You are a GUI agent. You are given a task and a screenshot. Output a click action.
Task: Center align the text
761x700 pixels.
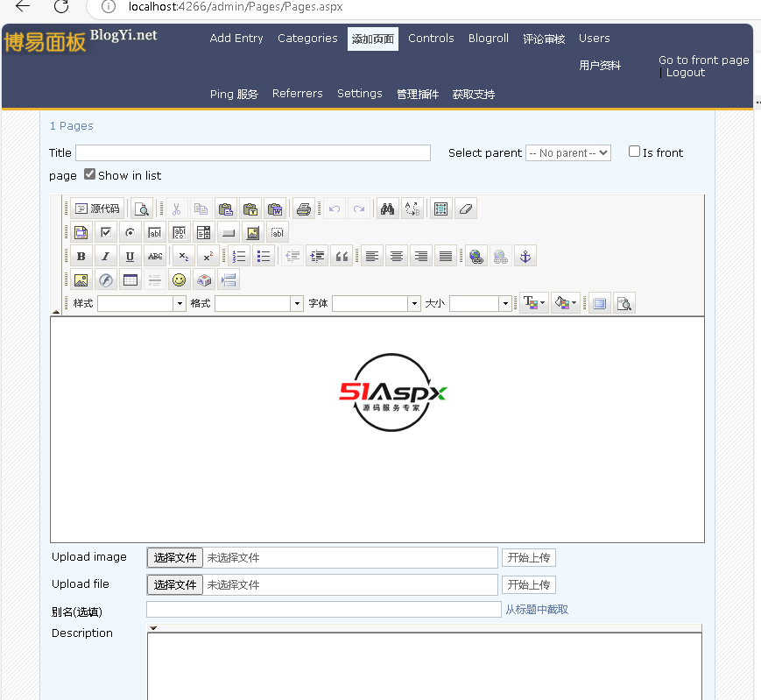(x=397, y=257)
